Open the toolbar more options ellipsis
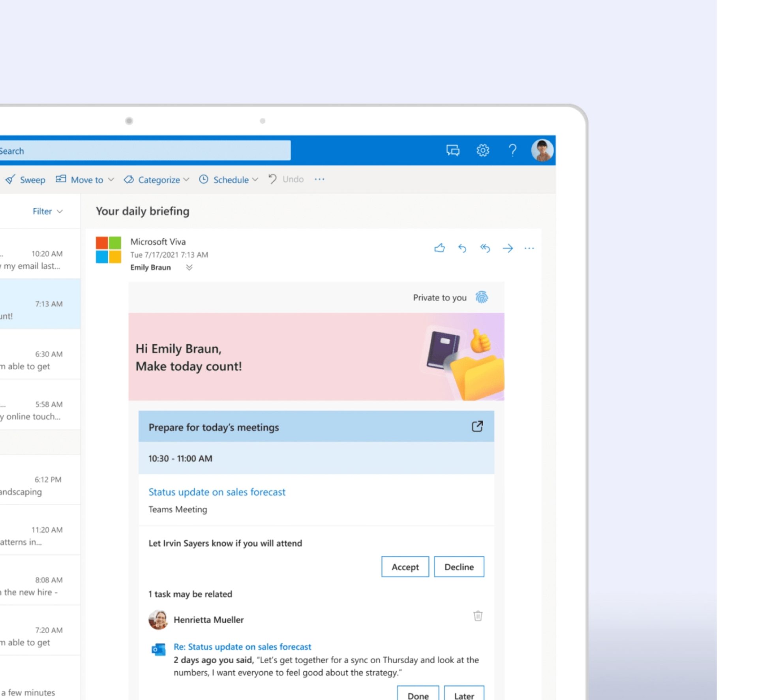758x700 pixels. [319, 179]
